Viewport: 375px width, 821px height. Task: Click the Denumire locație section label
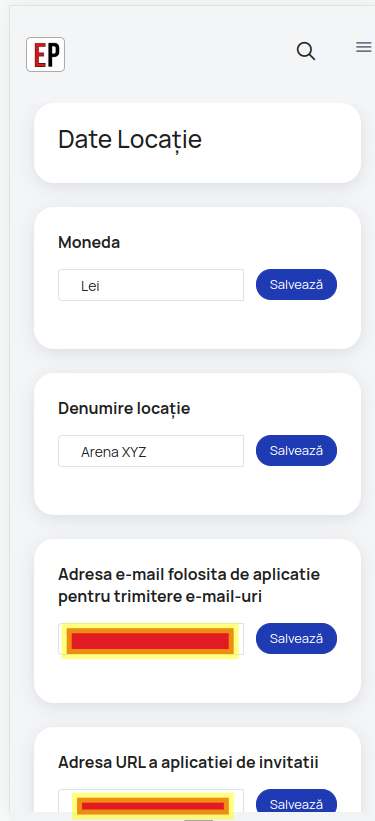124,409
